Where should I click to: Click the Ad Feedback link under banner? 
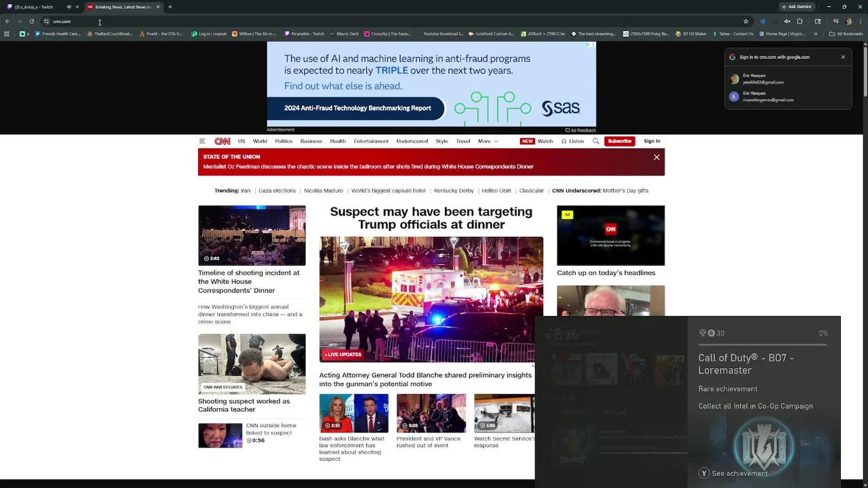pos(580,130)
